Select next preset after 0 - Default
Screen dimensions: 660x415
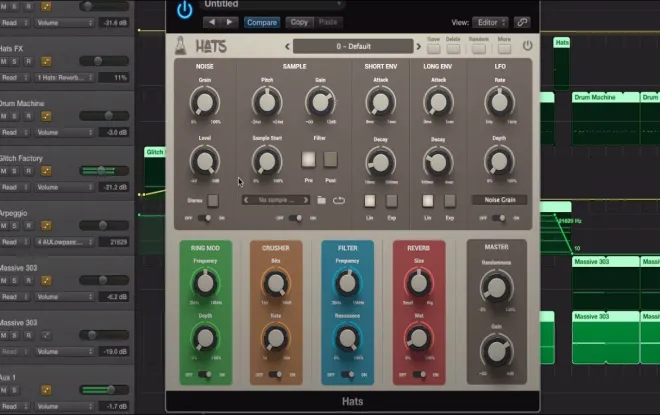tap(418, 46)
